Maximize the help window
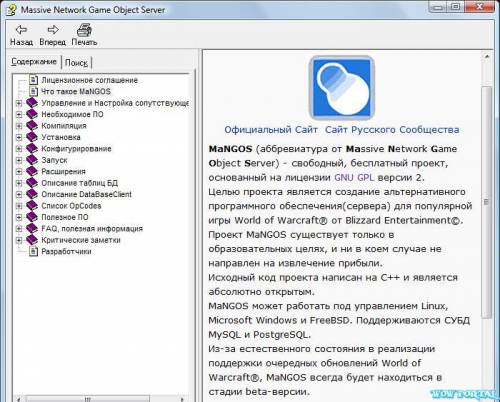 [x=455, y=7]
